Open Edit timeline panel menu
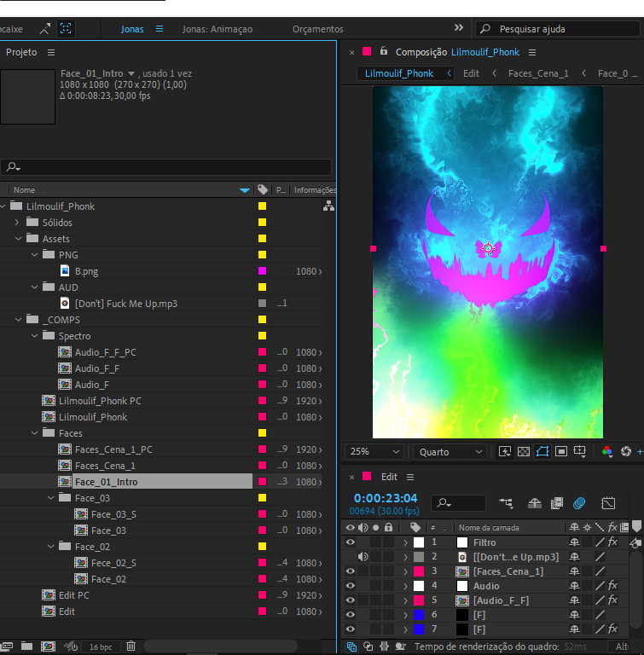The height and width of the screenshot is (655, 644). tap(410, 477)
